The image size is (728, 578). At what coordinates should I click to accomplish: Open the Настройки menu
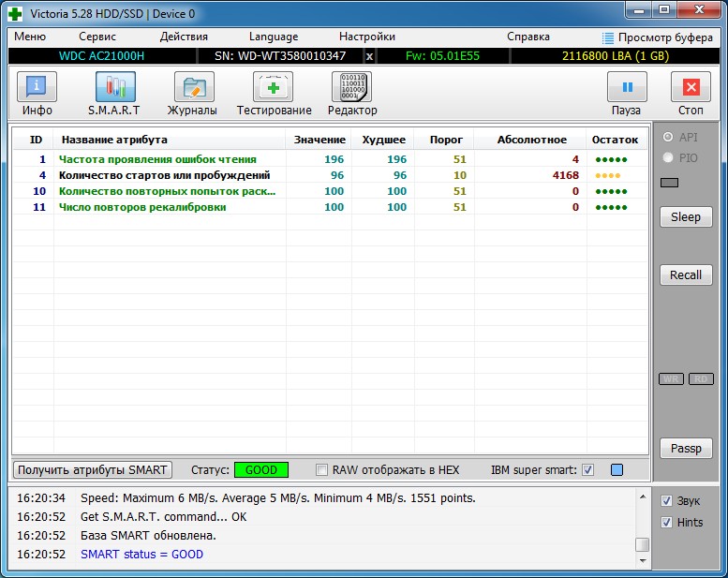pos(366,37)
